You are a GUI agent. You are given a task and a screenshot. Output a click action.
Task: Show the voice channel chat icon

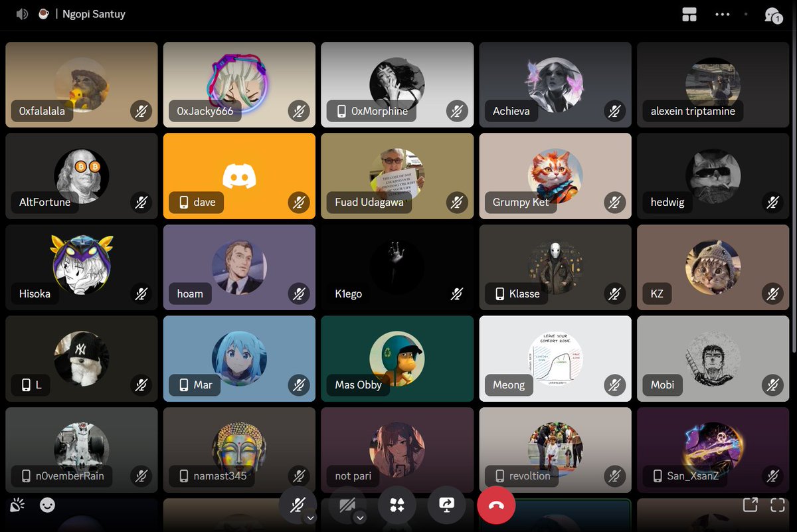(x=772, y=15)
